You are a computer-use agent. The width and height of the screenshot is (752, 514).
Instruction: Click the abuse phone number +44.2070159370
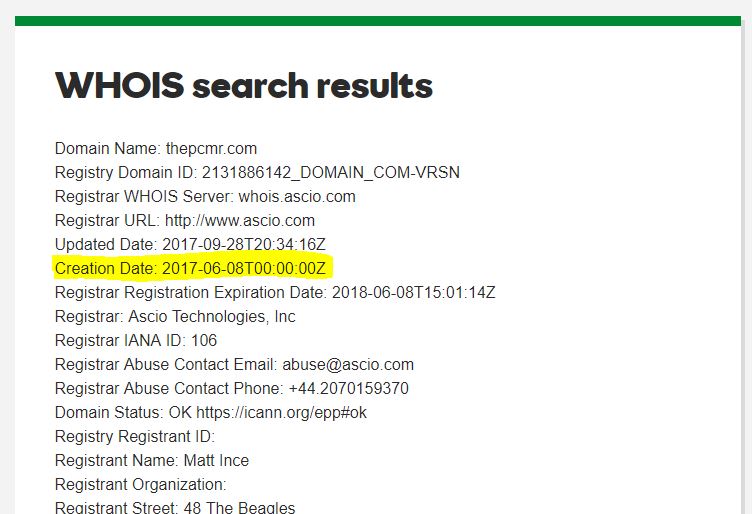[x=349, y=388]
